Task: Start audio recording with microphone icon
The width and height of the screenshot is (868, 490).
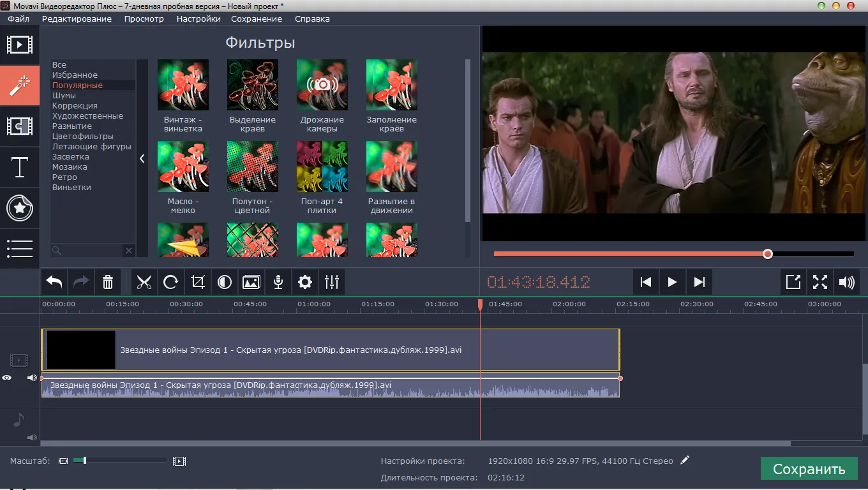Action: pyautogui.click(x=278, y=282)
